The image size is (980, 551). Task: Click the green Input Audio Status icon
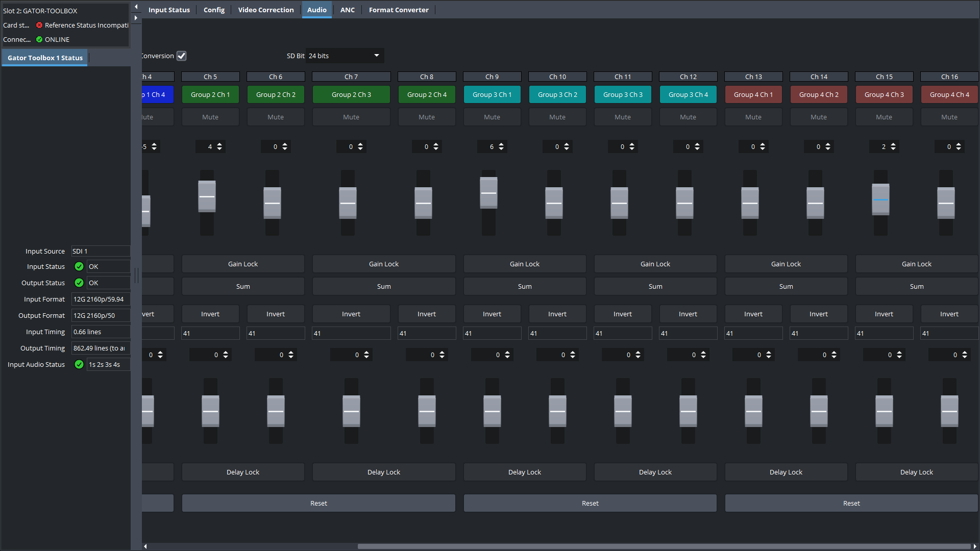pos(79,364)
